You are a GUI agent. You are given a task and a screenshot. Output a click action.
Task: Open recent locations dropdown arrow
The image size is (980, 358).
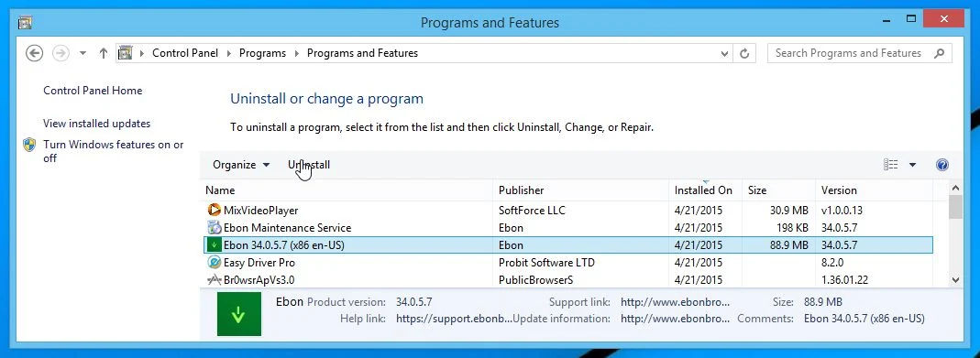tap(83, 54)
